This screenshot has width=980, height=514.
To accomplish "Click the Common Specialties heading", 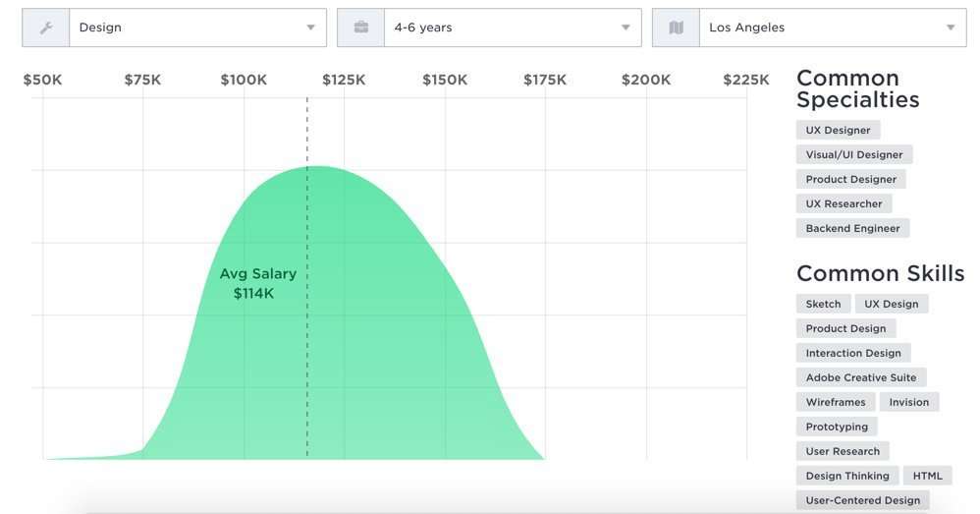I will coord(857,88).
